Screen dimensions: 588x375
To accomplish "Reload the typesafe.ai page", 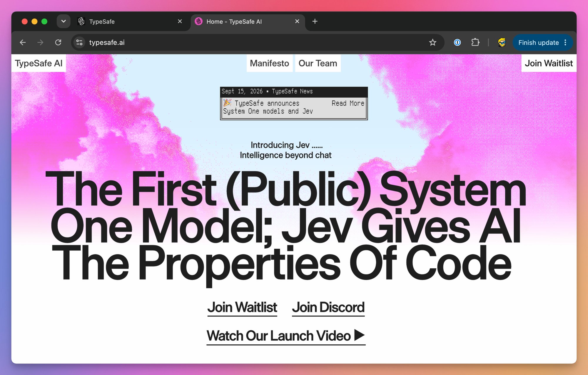I will tap(58, 43).
